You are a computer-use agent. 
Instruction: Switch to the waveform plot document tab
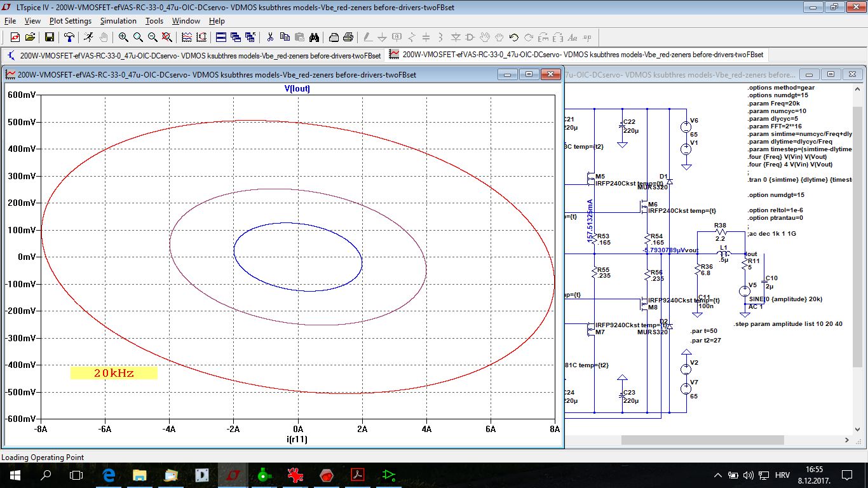coord(577,55)
